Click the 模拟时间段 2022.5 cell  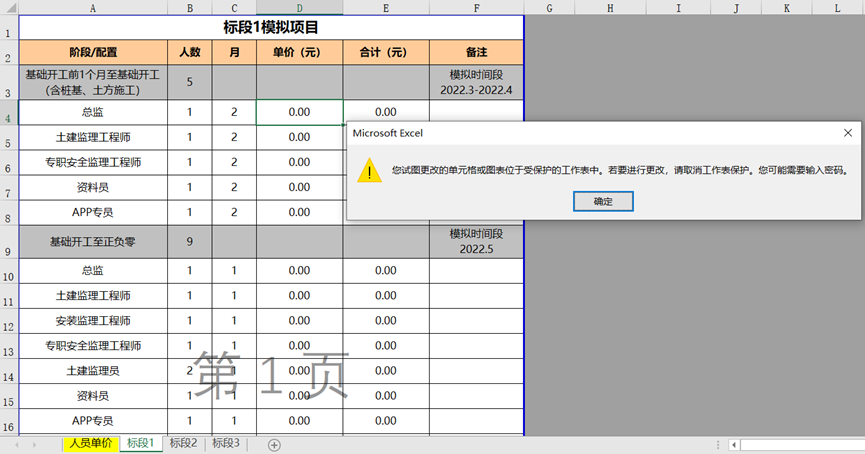point(477,242)
